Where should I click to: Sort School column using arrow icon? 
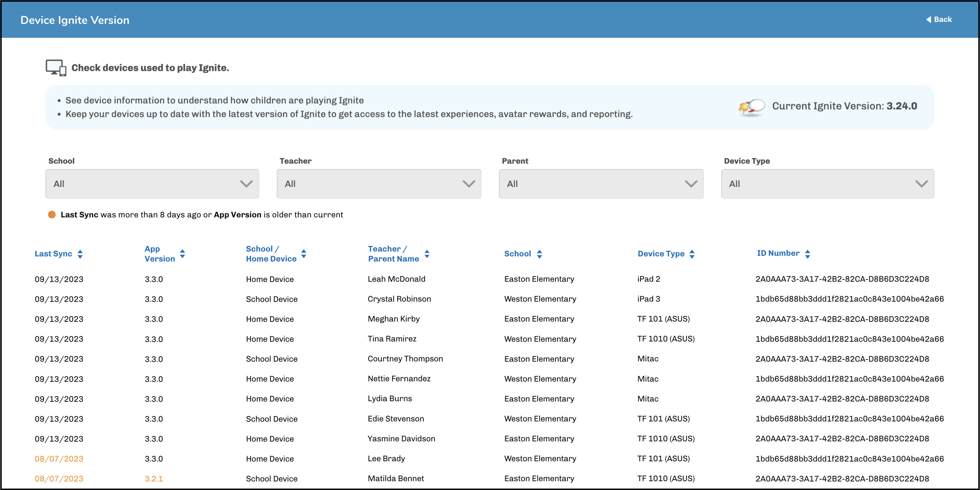539,254
